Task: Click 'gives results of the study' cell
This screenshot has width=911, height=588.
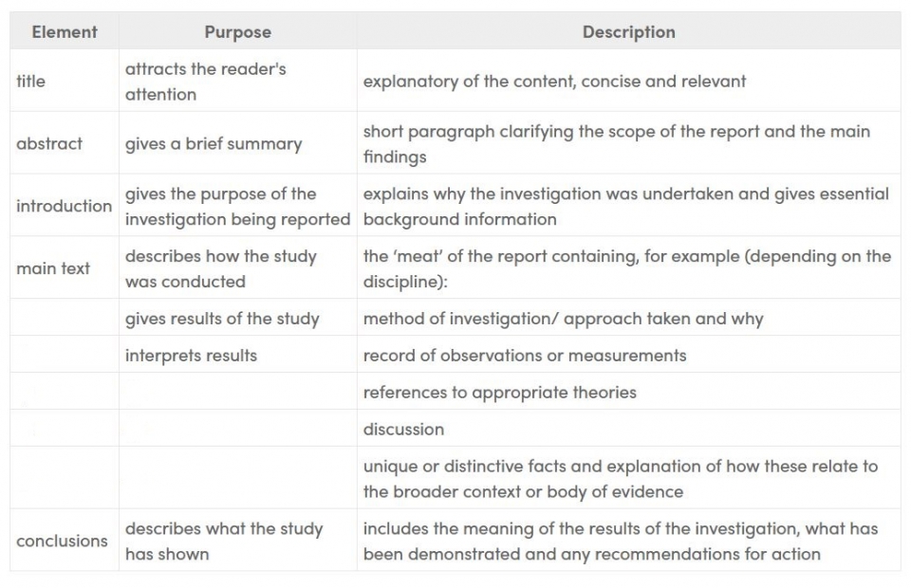Action: point(237,318)
